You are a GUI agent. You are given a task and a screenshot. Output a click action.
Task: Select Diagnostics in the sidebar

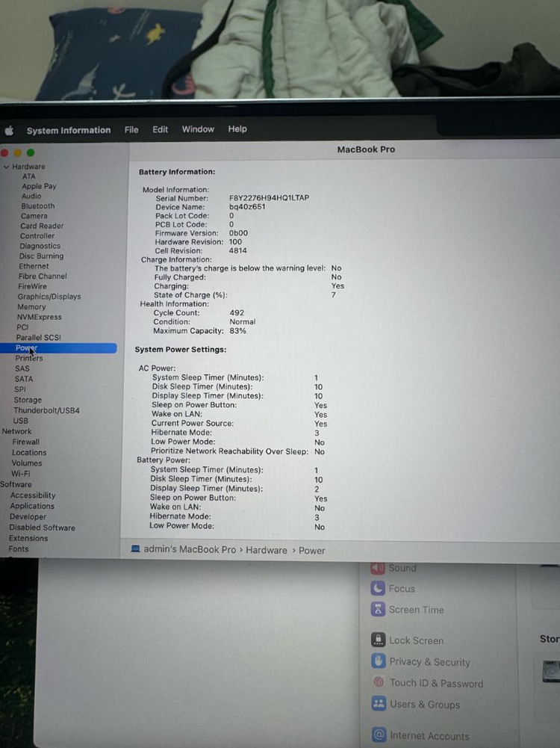click(40, 246)
